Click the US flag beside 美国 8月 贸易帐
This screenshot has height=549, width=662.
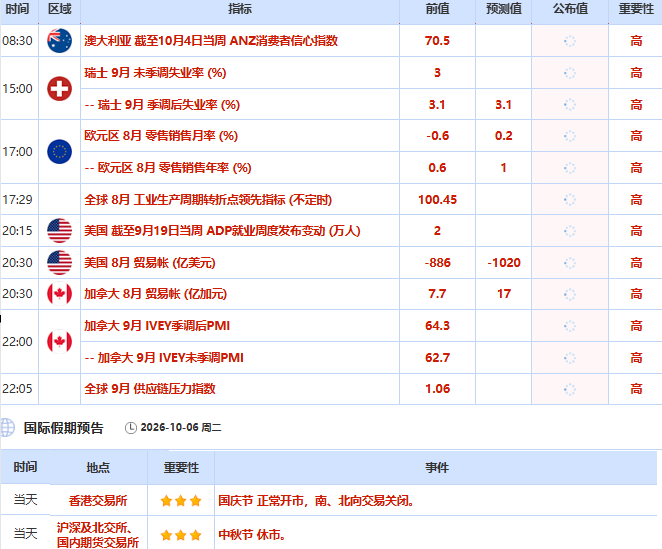(x=60, y=263)
